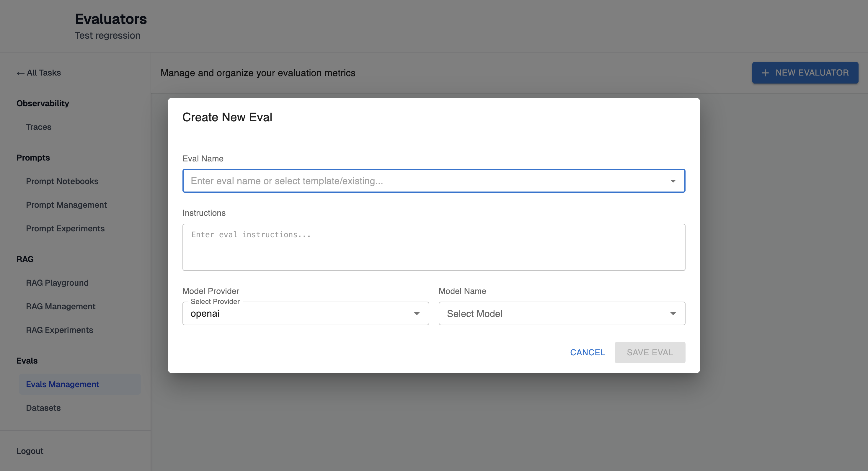This screenshot has height=471, width=868.
Task: Select Evals Management in sidebar
Action: click(x=63, y=384)
